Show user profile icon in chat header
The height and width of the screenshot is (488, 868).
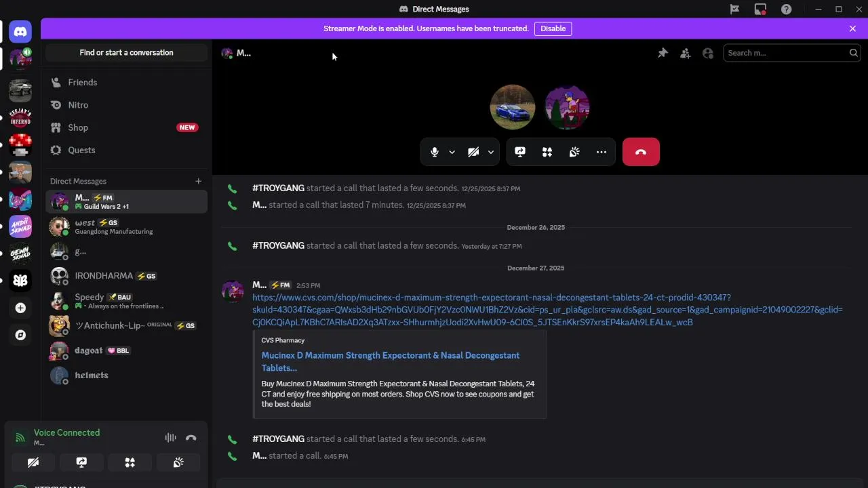pos(708,53)
